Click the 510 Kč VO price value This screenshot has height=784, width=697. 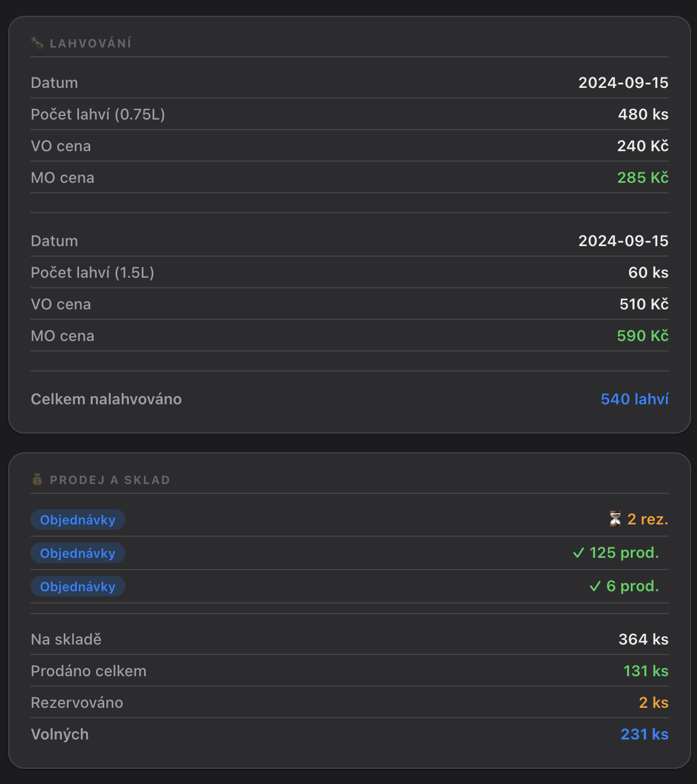(x=644, y=304)
